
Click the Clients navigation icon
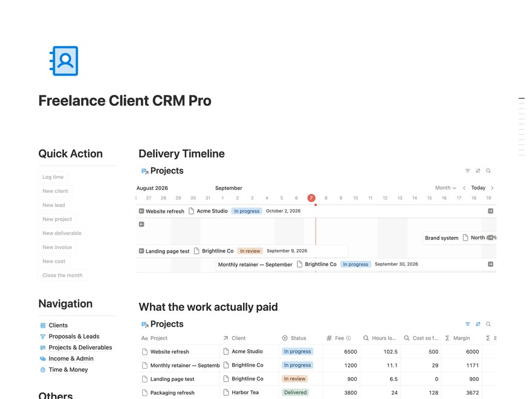click(43, 325)
